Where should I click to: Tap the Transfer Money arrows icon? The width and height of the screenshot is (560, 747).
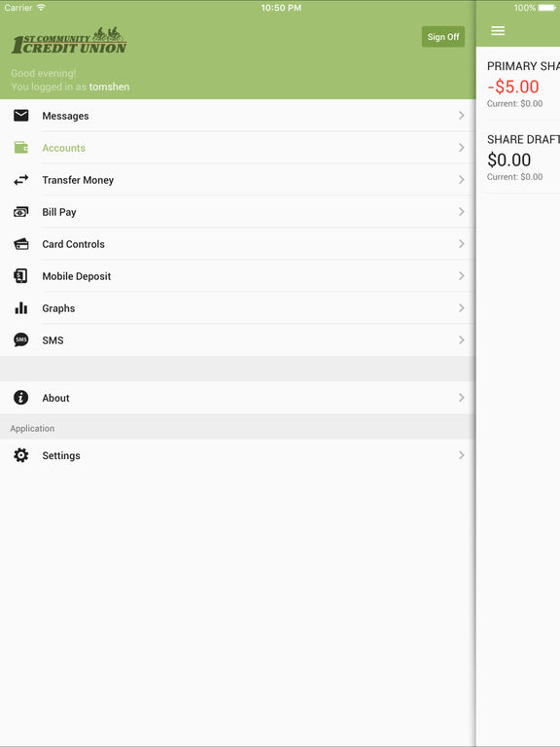point(21,180)
